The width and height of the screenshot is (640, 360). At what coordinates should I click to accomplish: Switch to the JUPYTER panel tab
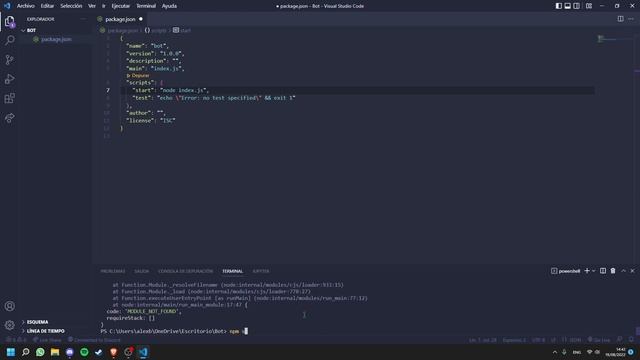pos(261,271)
